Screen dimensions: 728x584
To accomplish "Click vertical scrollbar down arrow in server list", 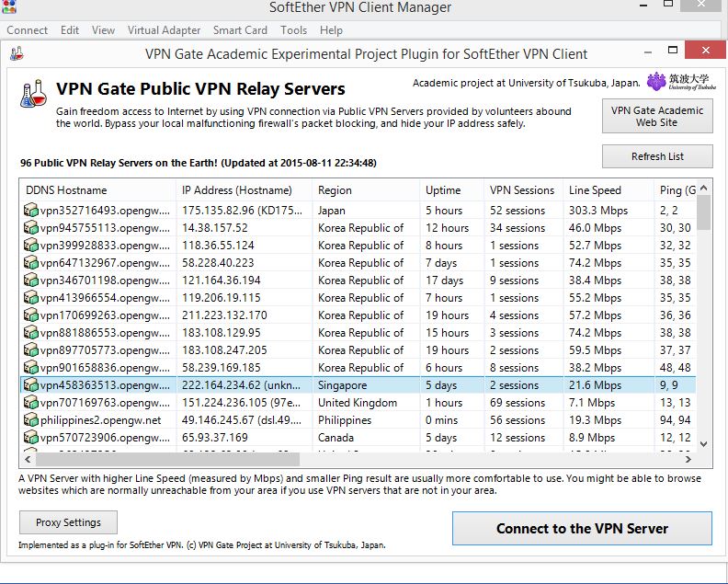I will 704,444.
